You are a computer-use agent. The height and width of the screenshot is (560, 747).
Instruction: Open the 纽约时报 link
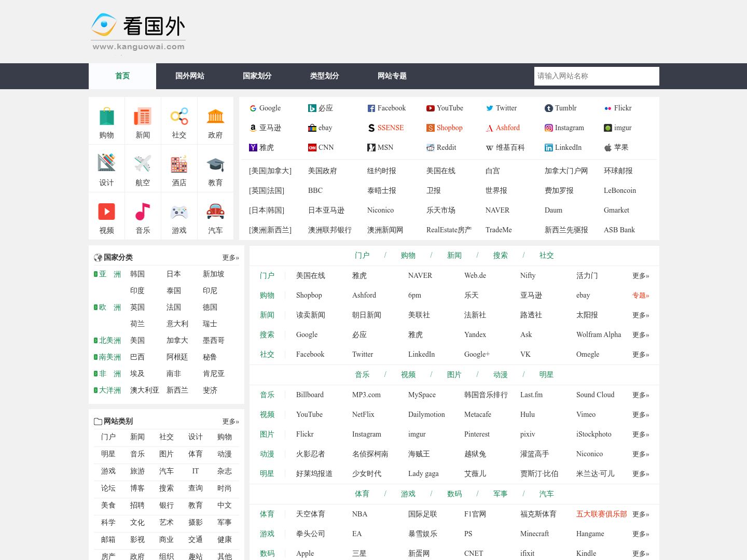click(382, 171)
